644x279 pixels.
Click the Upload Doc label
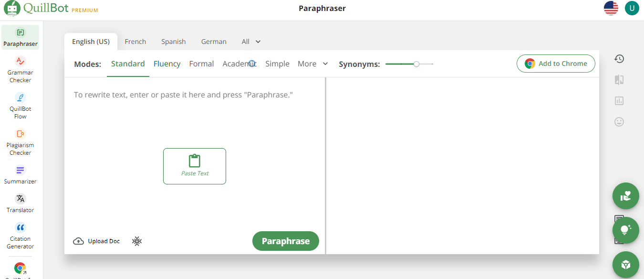pyautogui.click(x=104, y=241)
